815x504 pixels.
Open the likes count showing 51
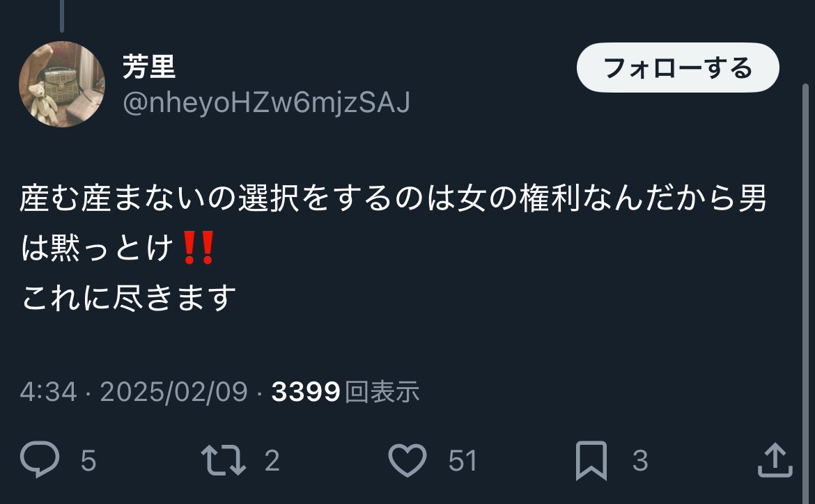pos(463,460)
